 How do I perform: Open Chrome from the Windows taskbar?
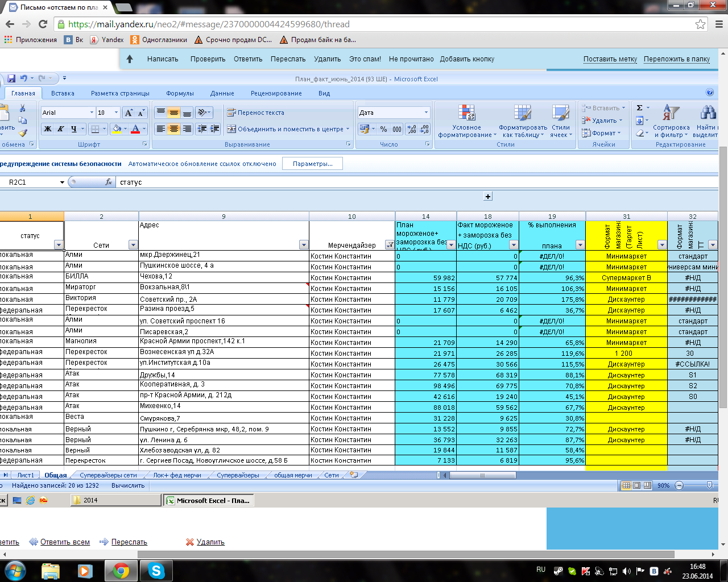(x=121, y=571)
